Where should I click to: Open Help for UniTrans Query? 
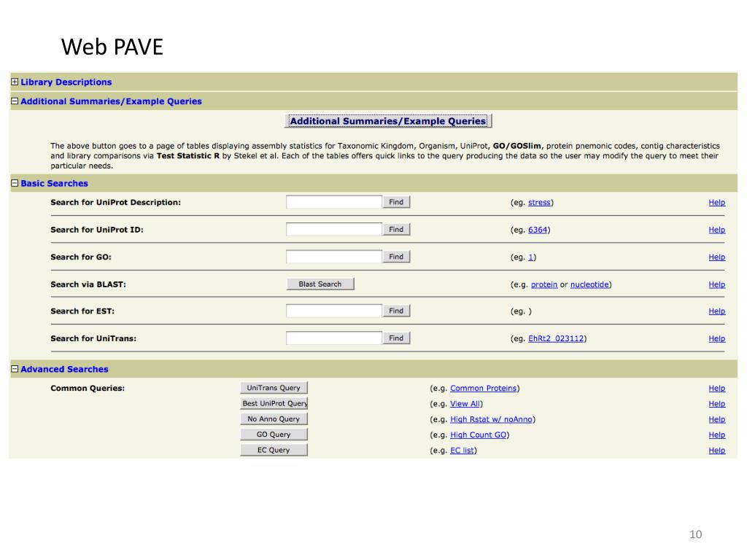coord(716,388)
